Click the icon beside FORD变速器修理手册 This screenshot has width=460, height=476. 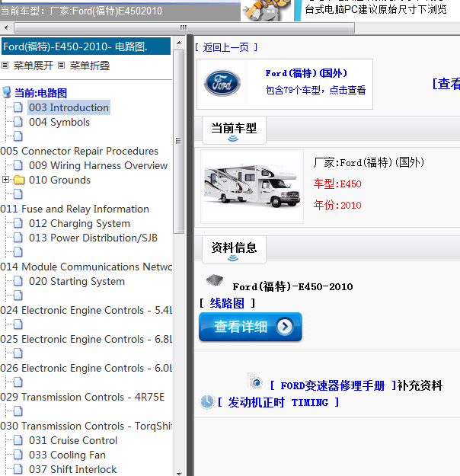[x=255, y=382]
